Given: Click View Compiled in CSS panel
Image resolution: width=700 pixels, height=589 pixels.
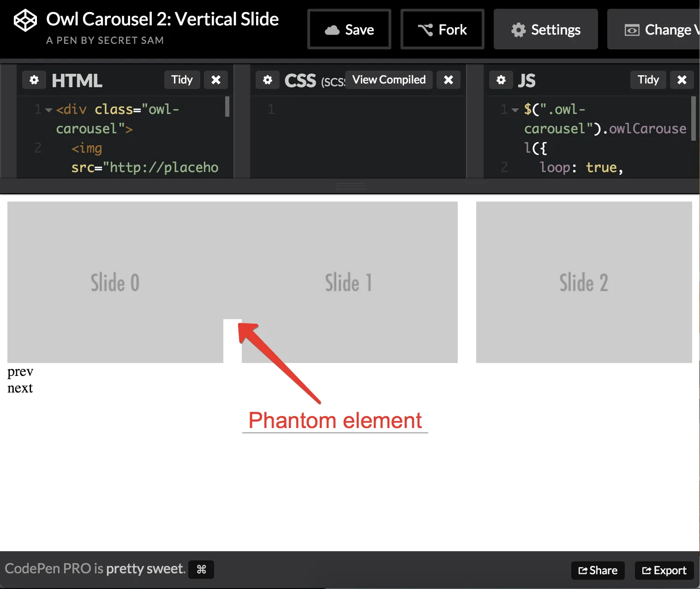Looking at the screenshot, I should coord(389,80).
